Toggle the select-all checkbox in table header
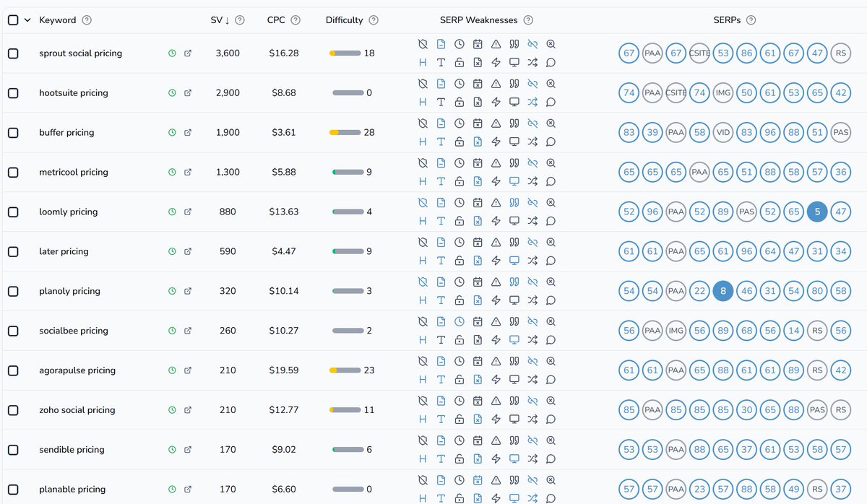The image size is (867, 504). (13, 20)
